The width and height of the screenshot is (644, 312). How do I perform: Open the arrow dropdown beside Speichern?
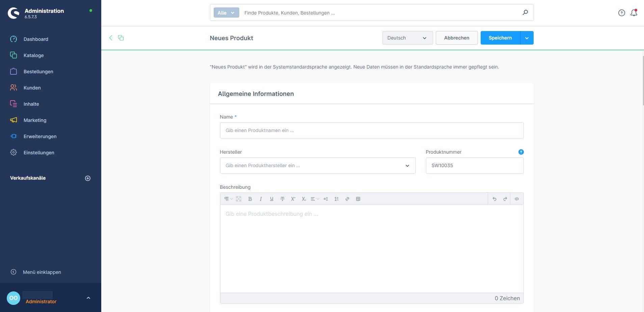pos(527,38)
